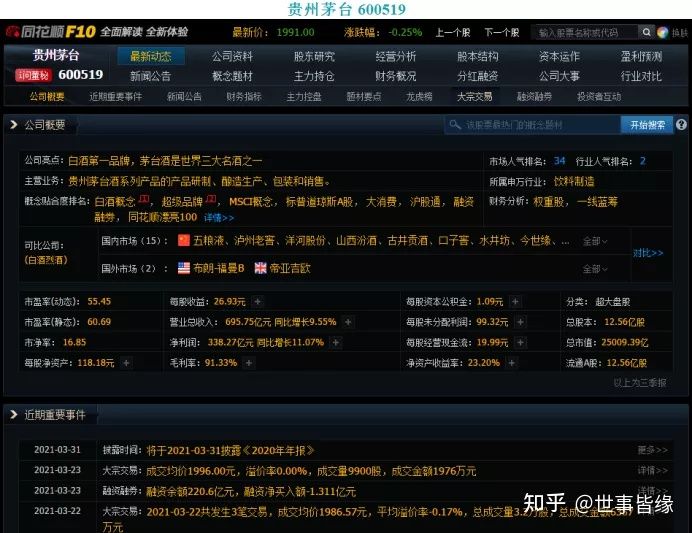Open 更多>> link in 2021-03-31 event row
Screen dimensions: 692x533
coord(653,450)
